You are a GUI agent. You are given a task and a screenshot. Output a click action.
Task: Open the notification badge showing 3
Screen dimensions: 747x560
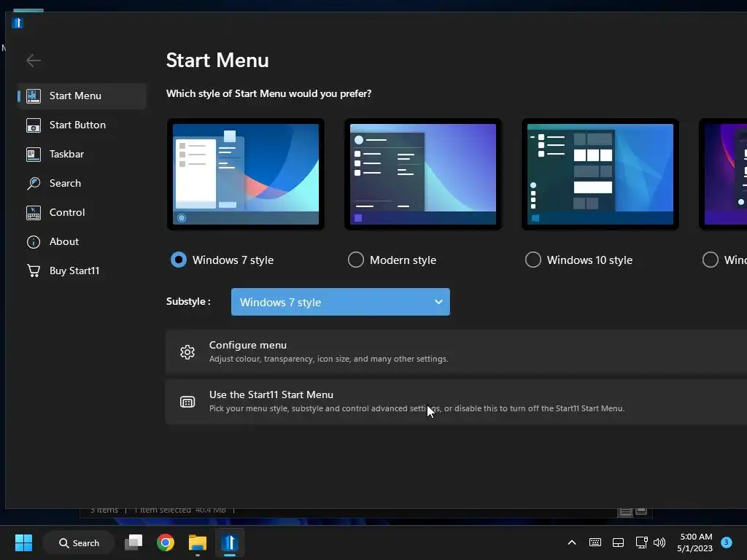727,542
